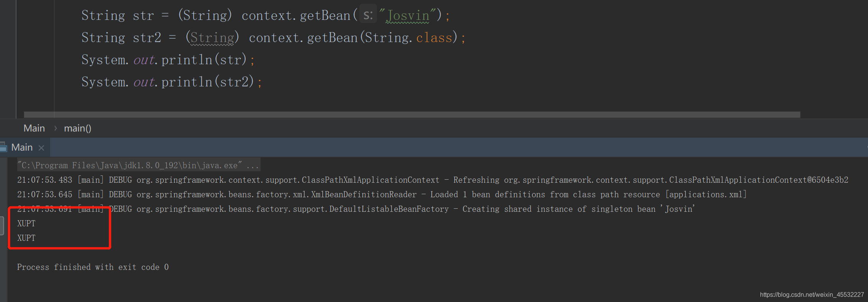Click the class keyword in String.class
The height and width of the screenshot is (302, 868).
pyautogui.click(x=434, y=38)
